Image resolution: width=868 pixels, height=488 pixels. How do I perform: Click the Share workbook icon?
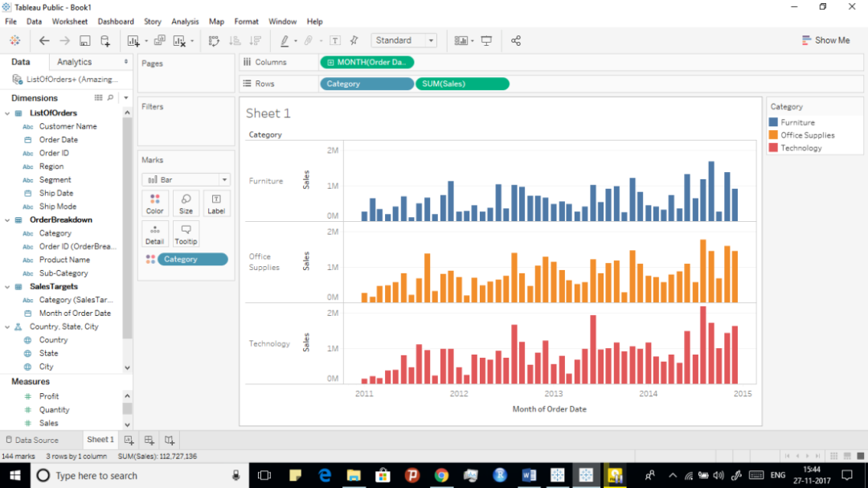pos(516,40)
